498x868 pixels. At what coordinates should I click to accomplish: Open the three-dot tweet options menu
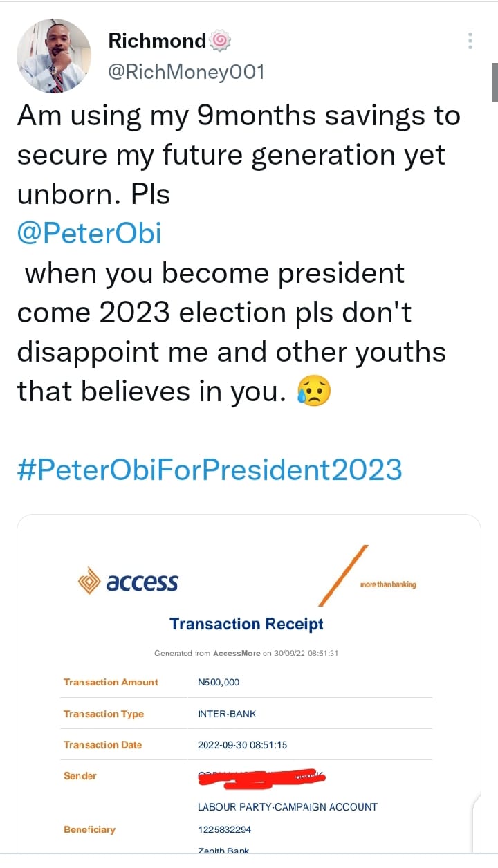click(x=470, y=41)
